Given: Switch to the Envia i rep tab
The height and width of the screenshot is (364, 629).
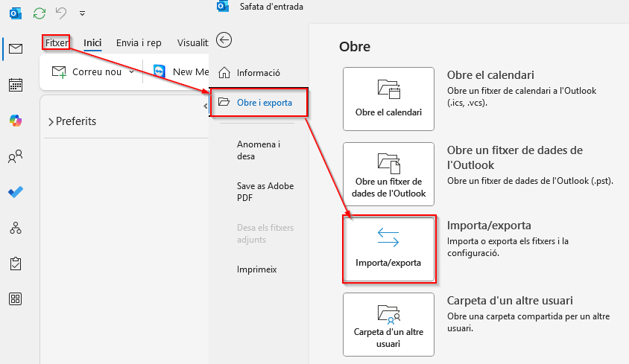Looking at the screenshot, I should [139, 43].
